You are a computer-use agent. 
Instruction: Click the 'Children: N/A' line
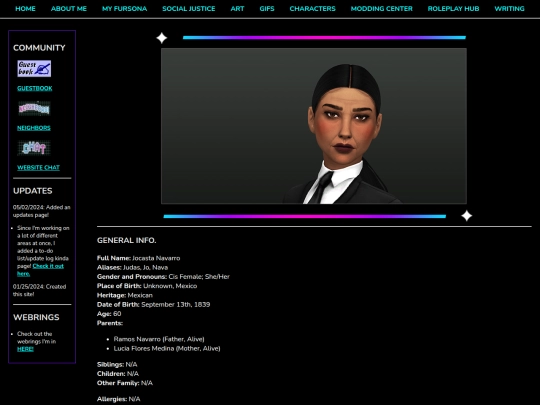point(118,374)
